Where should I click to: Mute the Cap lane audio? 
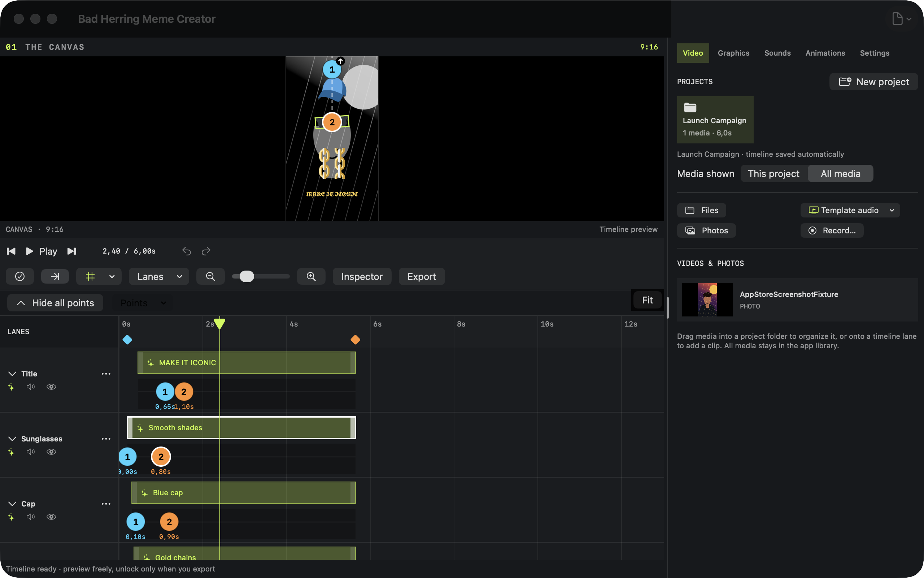tap(31, 517)
